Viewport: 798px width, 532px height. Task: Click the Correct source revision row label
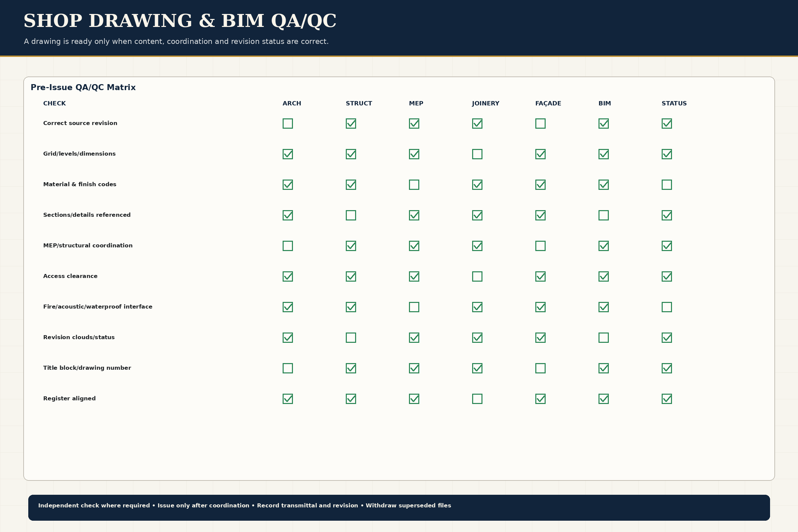(x=80, y=123)
